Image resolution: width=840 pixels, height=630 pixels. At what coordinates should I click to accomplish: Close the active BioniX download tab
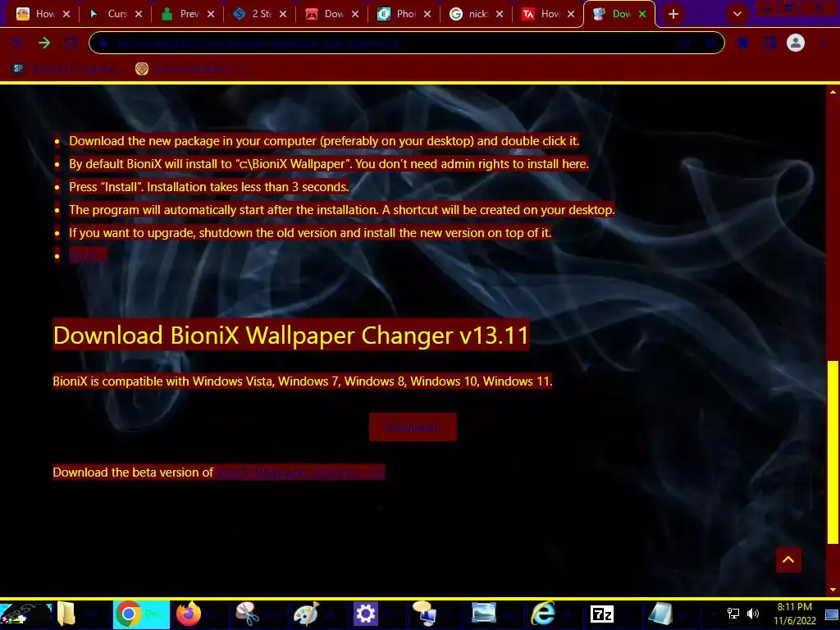(x=642, y=14)
